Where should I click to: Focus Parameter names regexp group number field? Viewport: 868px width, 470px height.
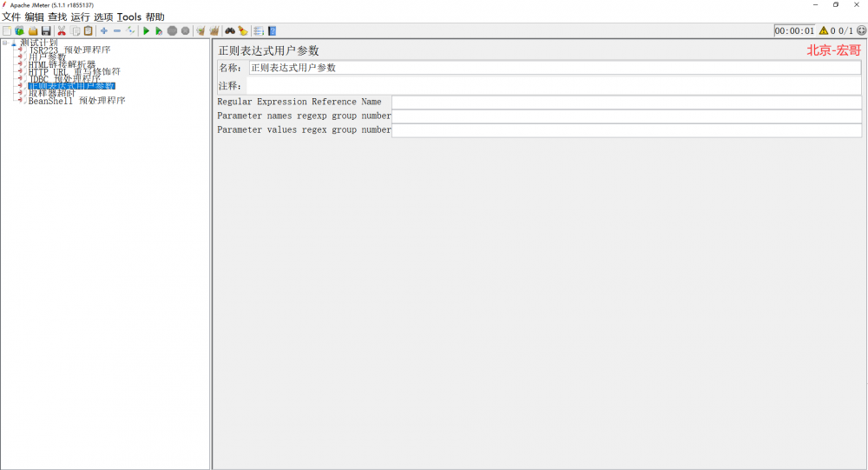point(627,116)
